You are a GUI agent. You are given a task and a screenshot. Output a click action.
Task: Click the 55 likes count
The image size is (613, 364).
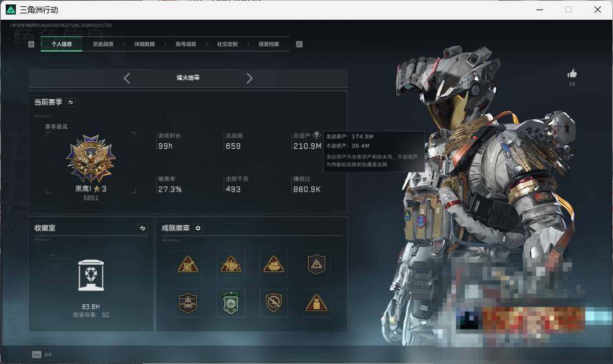point(572,84)
